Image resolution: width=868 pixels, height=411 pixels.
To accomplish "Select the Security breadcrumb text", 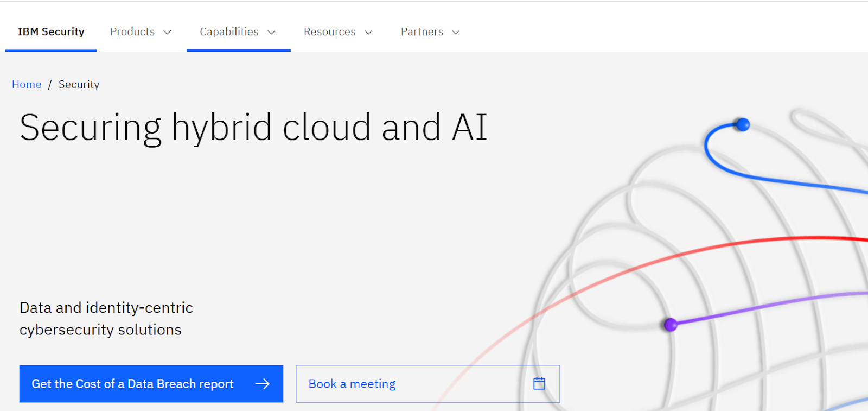I will (79, 85).
